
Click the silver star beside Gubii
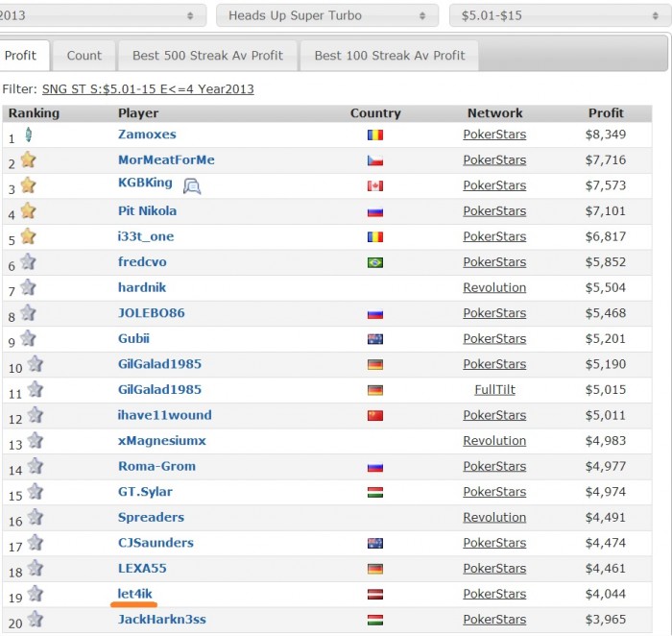28,338
